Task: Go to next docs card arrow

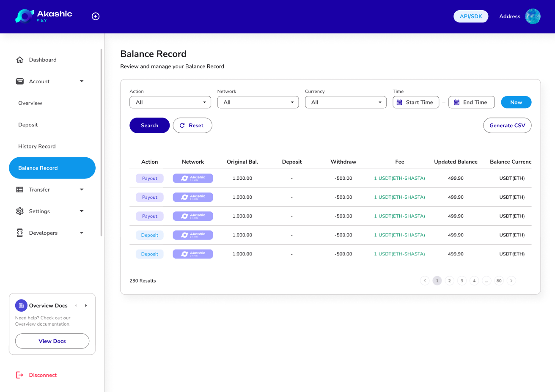Action: coord(86,305)
